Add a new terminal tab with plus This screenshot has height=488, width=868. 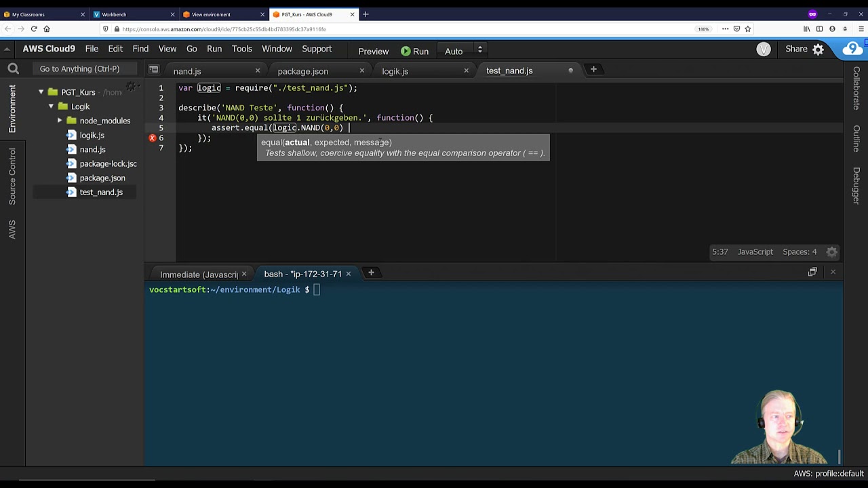371,272
